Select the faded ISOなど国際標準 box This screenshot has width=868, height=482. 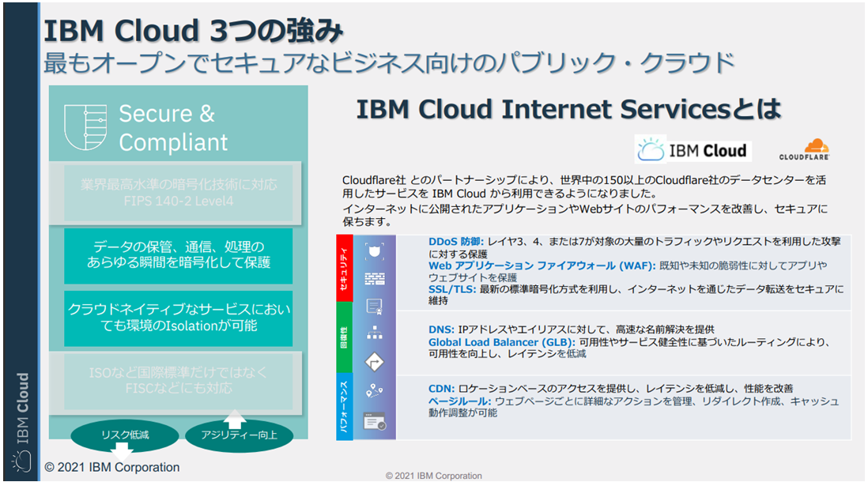[178, 381]
